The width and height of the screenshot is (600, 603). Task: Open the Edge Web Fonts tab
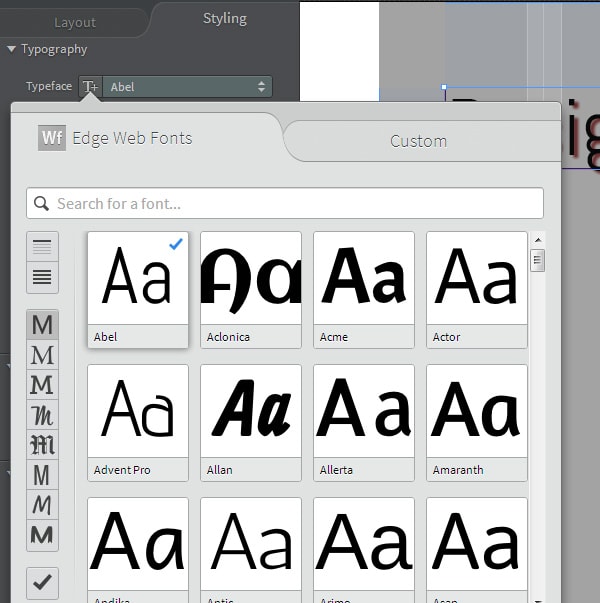(147, 138)
